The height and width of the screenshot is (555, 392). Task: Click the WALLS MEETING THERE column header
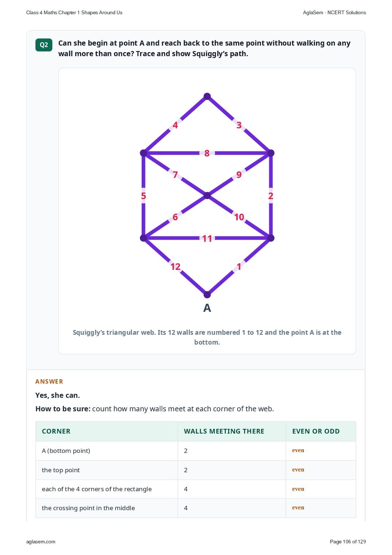[224, 431]
